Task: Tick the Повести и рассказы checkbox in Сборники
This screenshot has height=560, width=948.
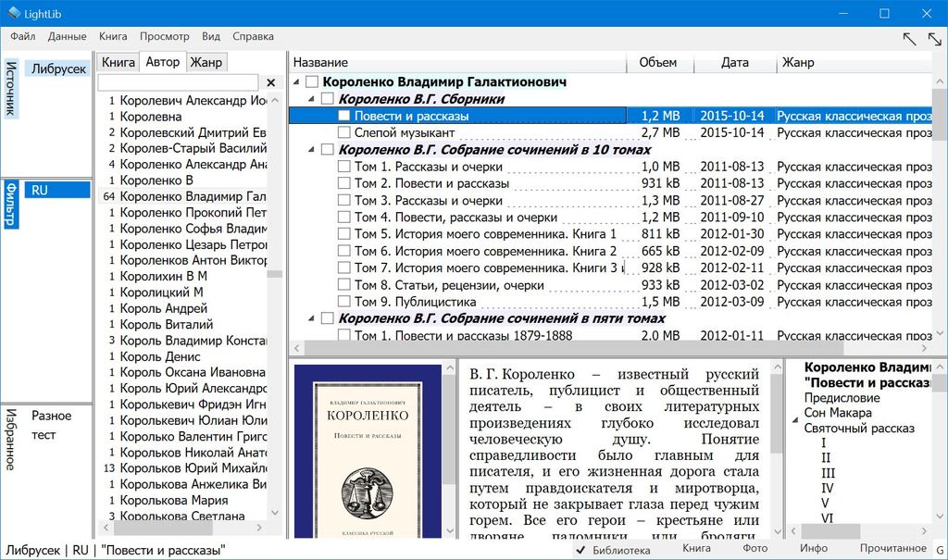Action: pos(344,117)
